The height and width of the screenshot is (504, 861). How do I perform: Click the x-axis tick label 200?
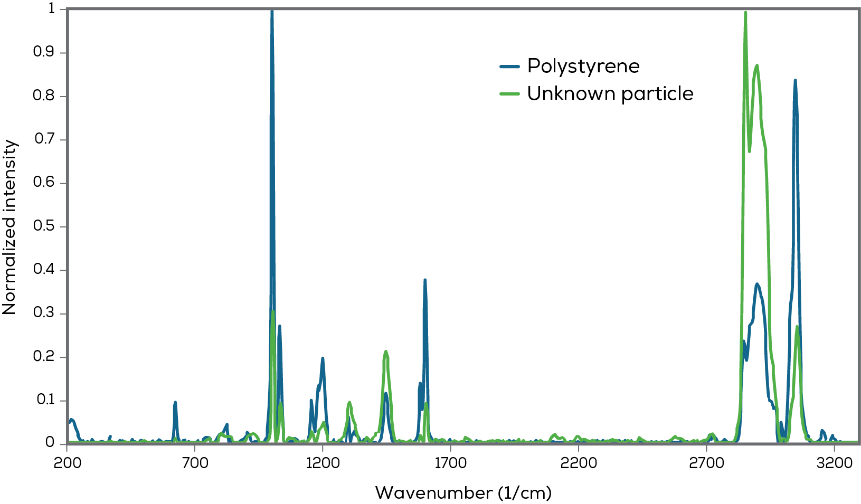68,463
